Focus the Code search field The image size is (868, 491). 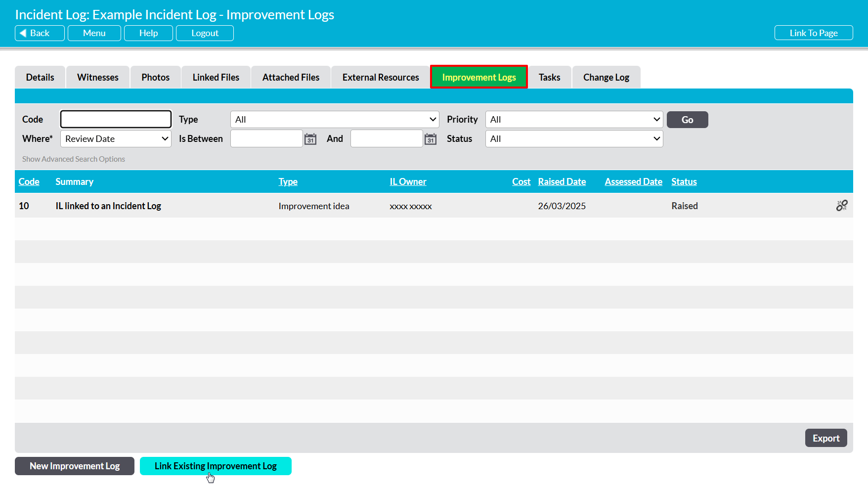tap(116, 119)
